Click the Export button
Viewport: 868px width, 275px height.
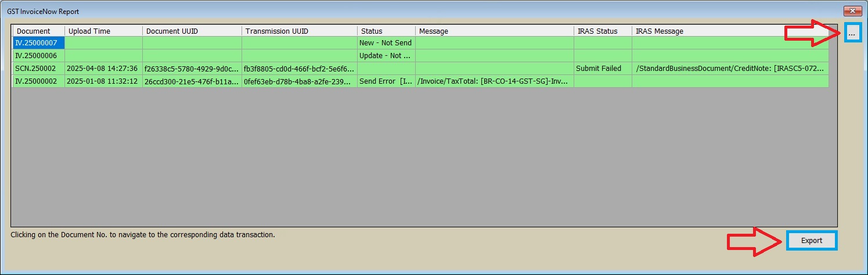click(811, 241)
